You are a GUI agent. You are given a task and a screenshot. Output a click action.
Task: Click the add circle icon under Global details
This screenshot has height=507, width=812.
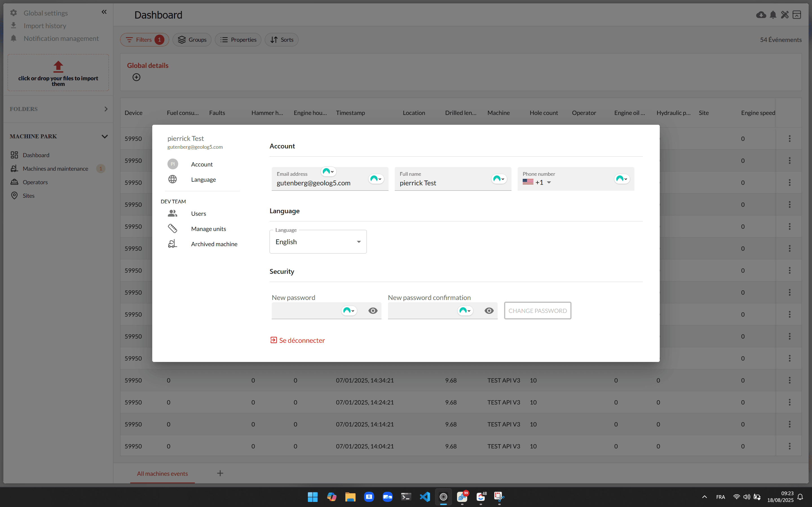pyautogui.click(x=136, y=77)
